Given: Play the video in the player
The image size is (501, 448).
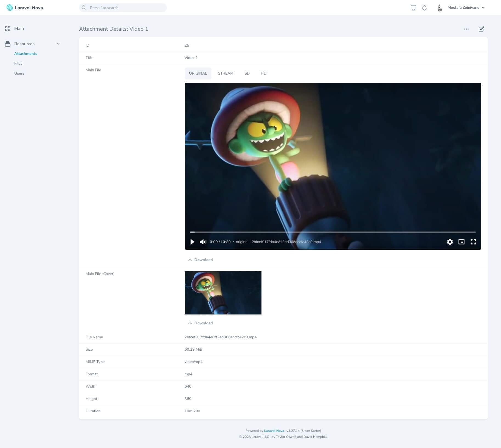Looking at the screenshot, I should [x=192, y=242].
